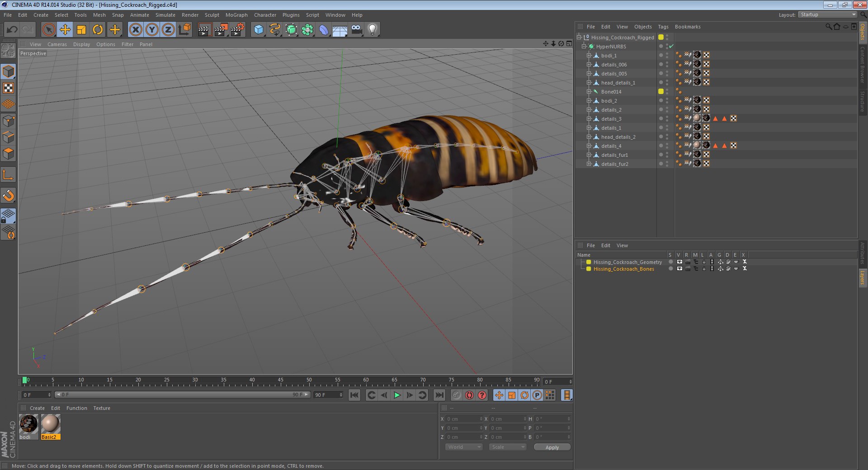
Task: Activate the Scale tool
Action: 81,30
